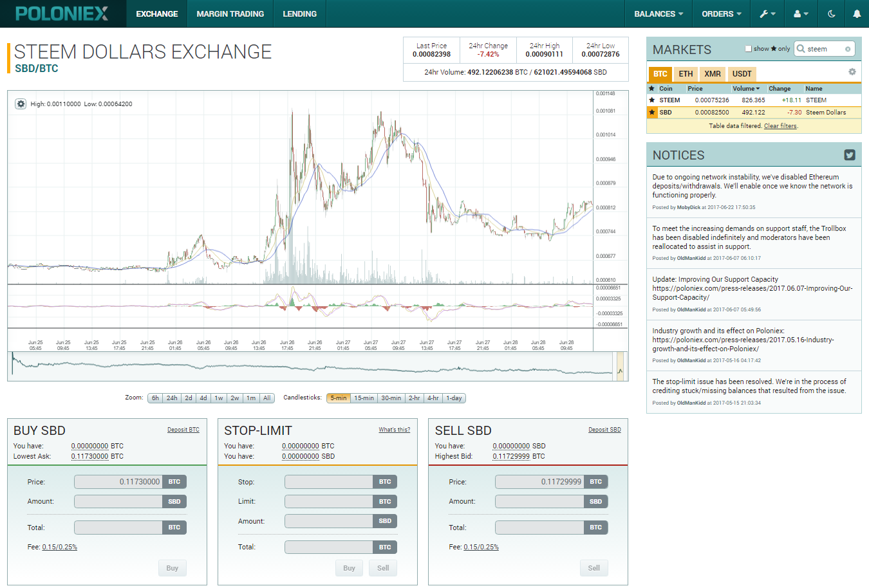
Task: Expand the Orders dropdown
Action: (722, 14)
